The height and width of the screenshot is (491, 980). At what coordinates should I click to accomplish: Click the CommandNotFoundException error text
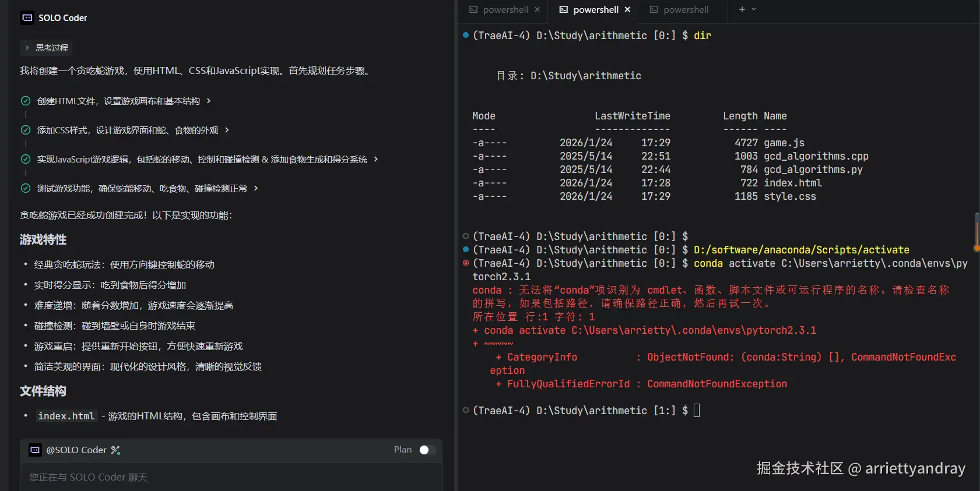(x=717, y=384)
